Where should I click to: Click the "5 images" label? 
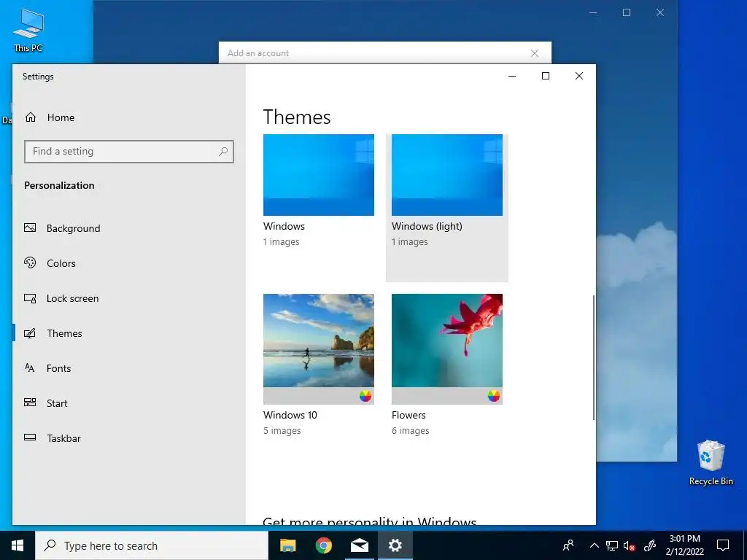tap(282, 430)
